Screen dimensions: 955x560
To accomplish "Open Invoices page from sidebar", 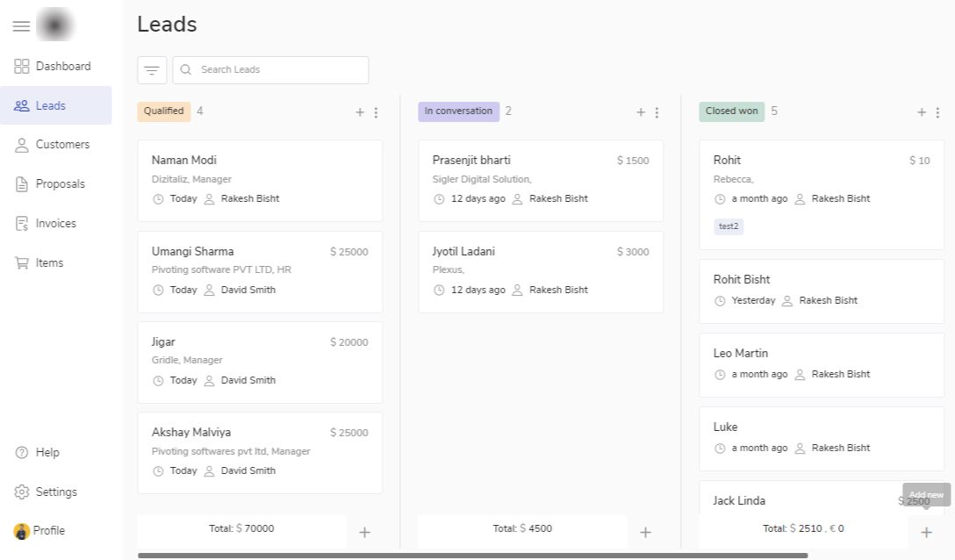I will (x=55, y=224).
